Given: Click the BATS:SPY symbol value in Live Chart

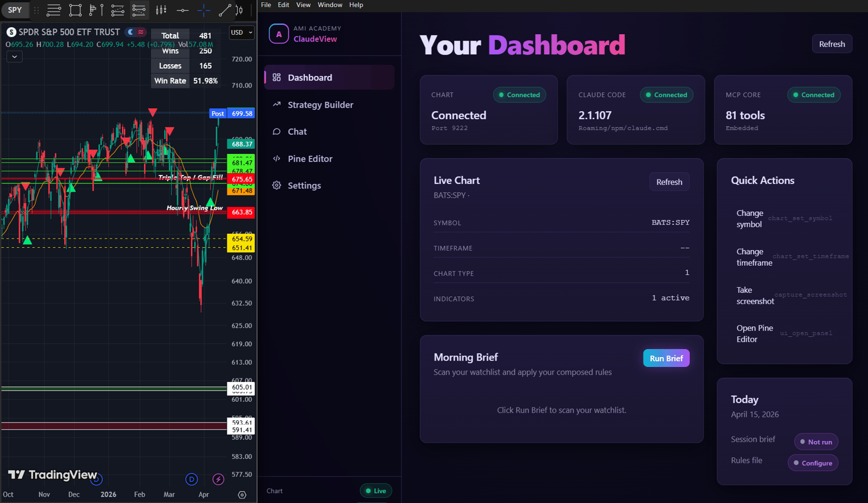Looking at the screenshot, I should coord(671,222).
